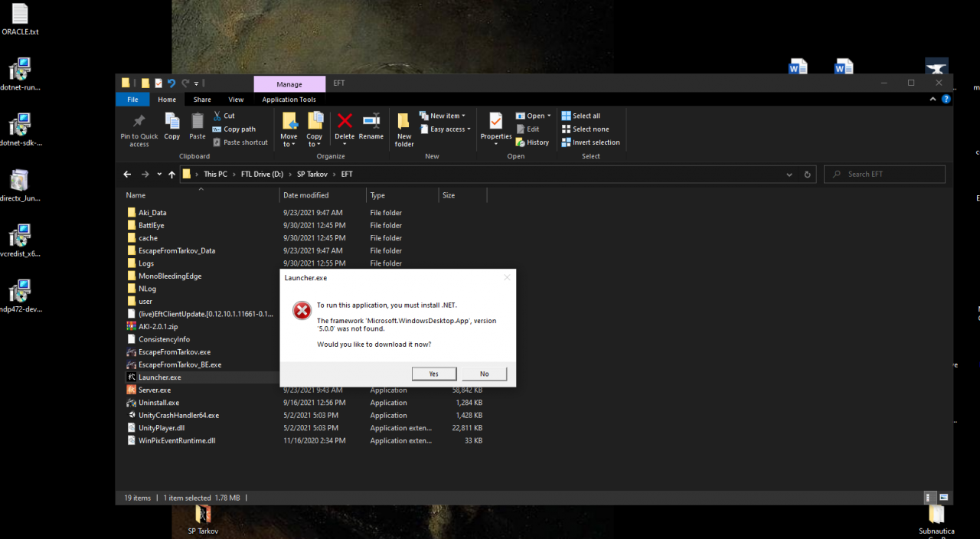Screen dimensions: 980x539
Task: Open Properties with the checkmark icon
Action: [496, 121]
